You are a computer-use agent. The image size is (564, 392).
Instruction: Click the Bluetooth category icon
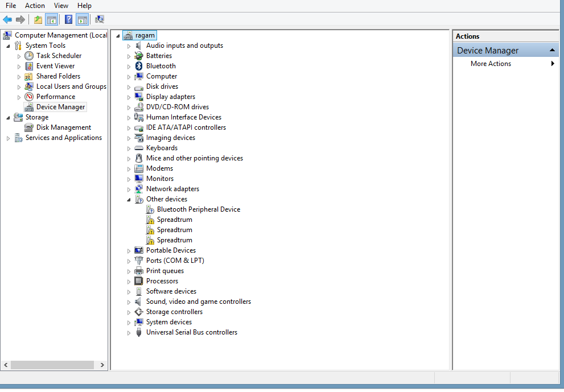click(138, 66)
